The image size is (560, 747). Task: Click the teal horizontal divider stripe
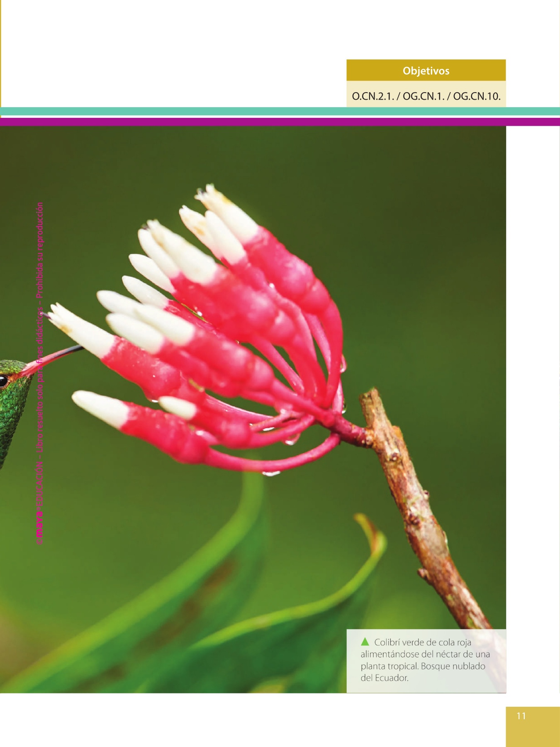point(280,111)
